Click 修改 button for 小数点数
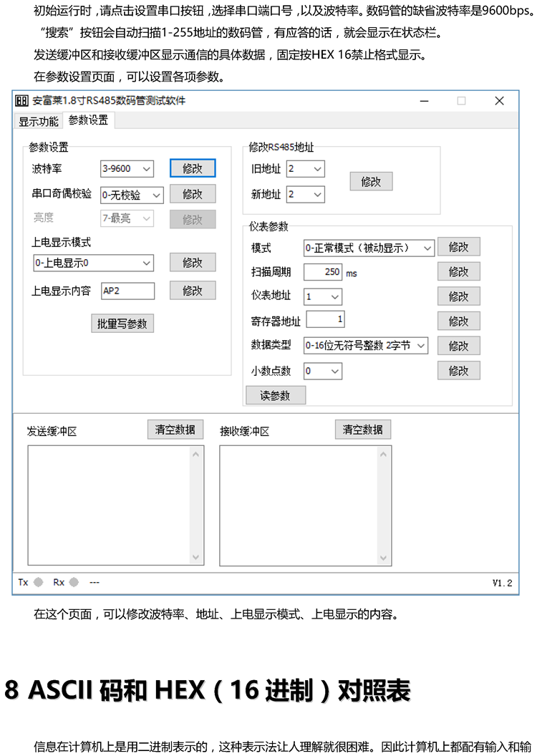Viewport: 537px width, 756px height. point(458,370)
